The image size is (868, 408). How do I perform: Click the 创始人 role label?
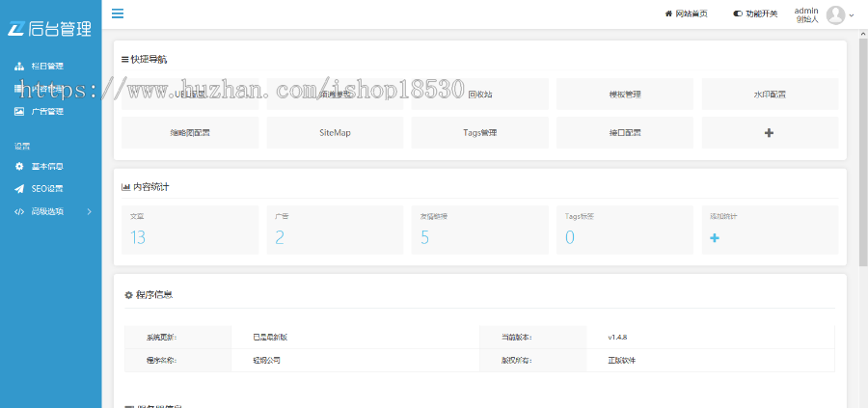point(807,19)
